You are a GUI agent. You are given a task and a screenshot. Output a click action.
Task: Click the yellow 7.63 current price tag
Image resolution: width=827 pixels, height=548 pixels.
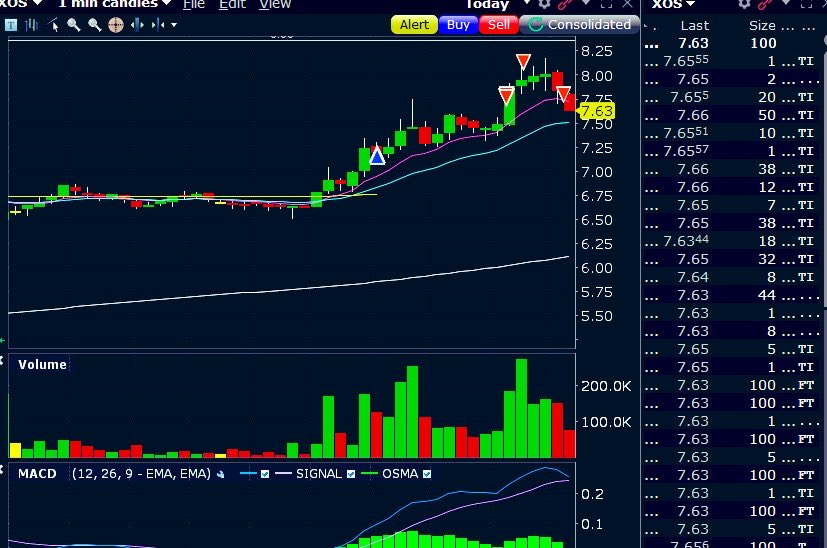coord(597,111)
